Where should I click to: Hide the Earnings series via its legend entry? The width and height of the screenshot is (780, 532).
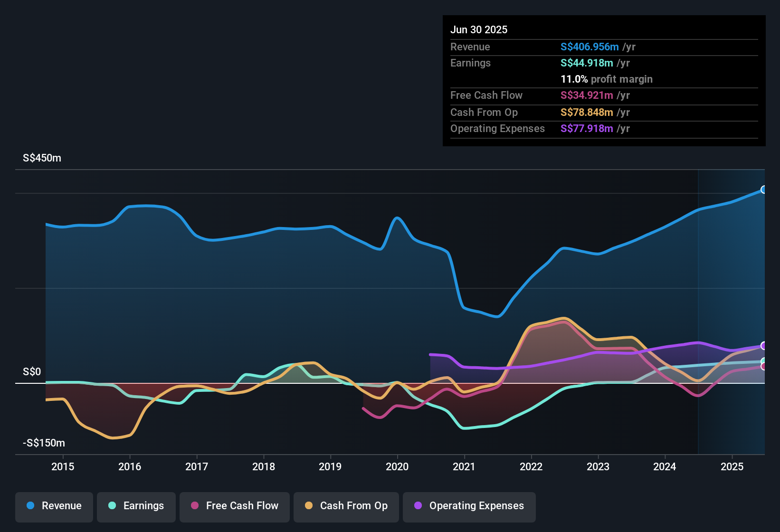pos(136,506)
